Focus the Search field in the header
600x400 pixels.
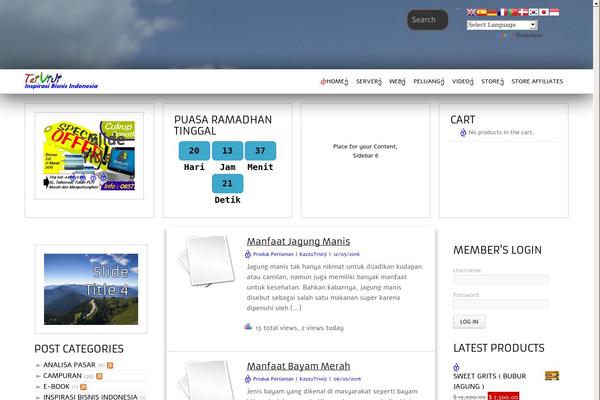point(427,20)
